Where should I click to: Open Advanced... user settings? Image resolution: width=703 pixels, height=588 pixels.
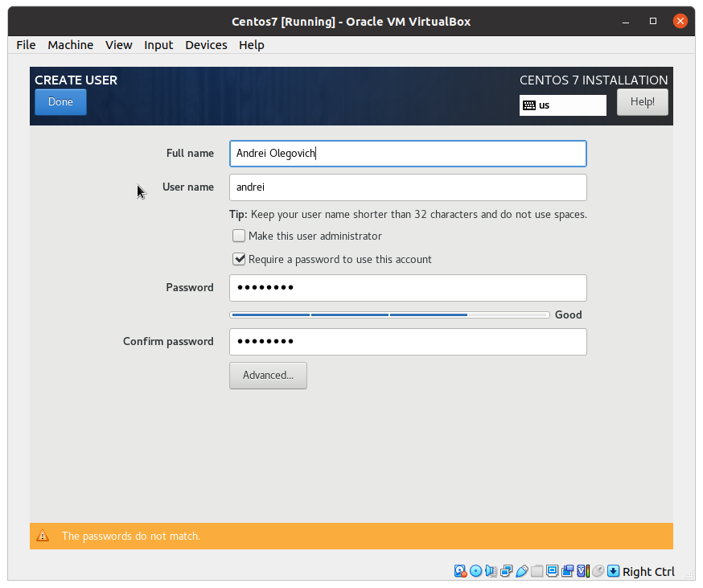[x=268, y=376]
